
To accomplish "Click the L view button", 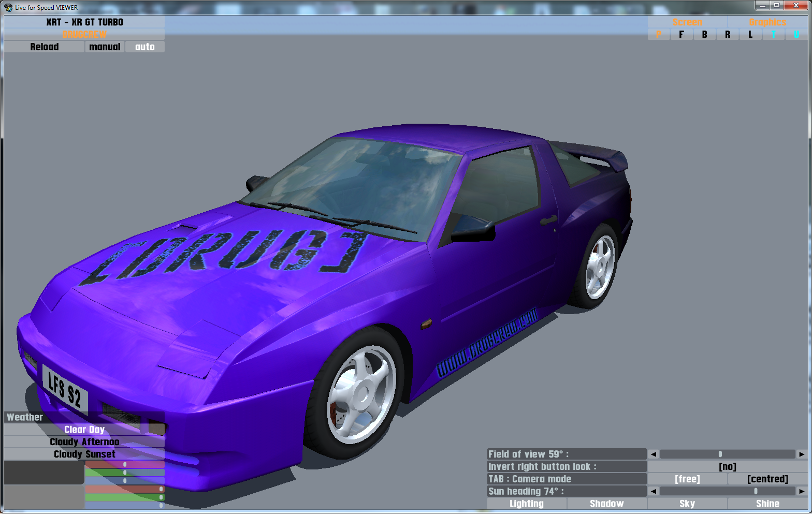I will click(x=750, y=35).
